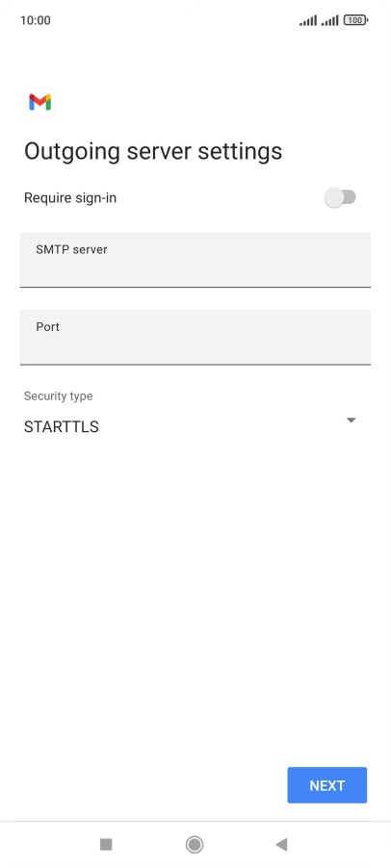Open the STARTTLS security selector
This screenshot has height=868, width=391.
190,427
